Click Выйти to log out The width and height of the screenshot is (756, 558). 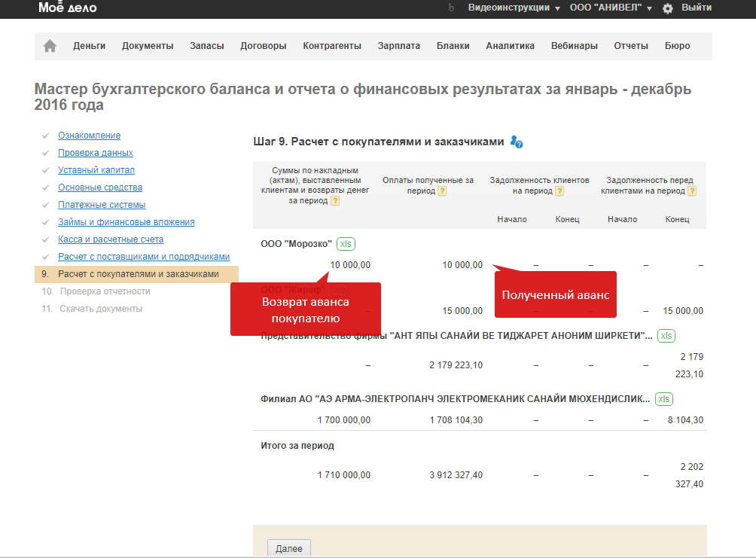(697, 8)
